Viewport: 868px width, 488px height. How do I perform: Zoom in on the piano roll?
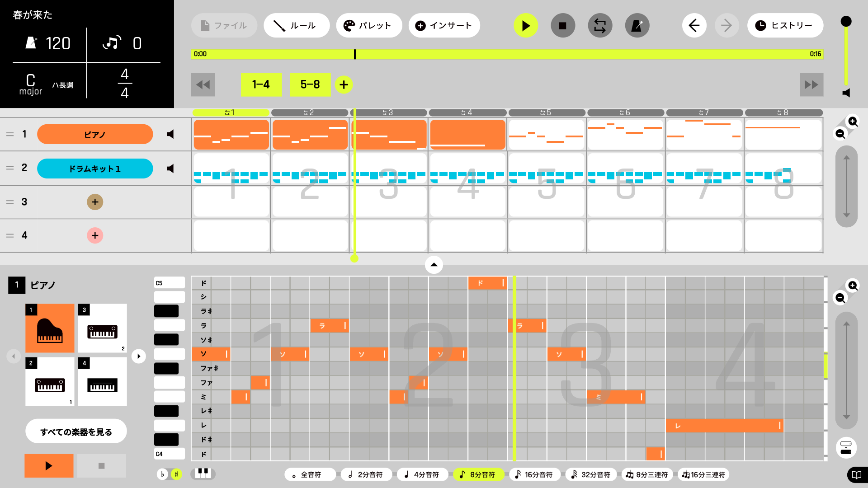click(x=853, y=286)
